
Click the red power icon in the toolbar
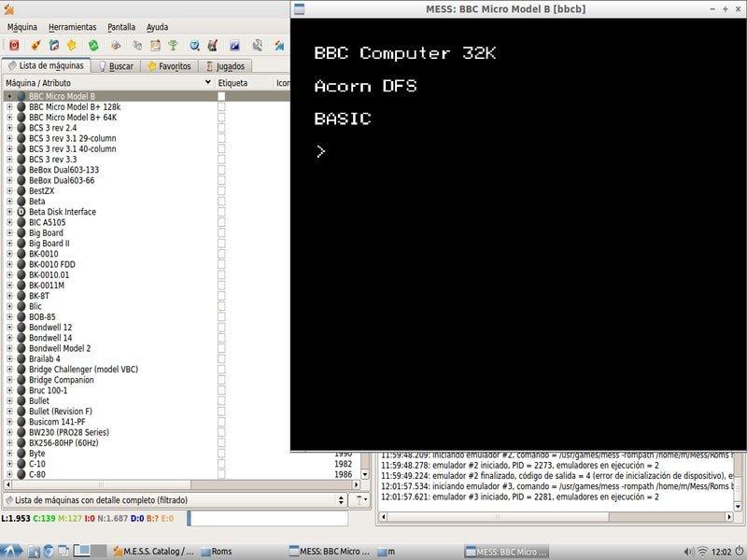click(x=14, y=45)
